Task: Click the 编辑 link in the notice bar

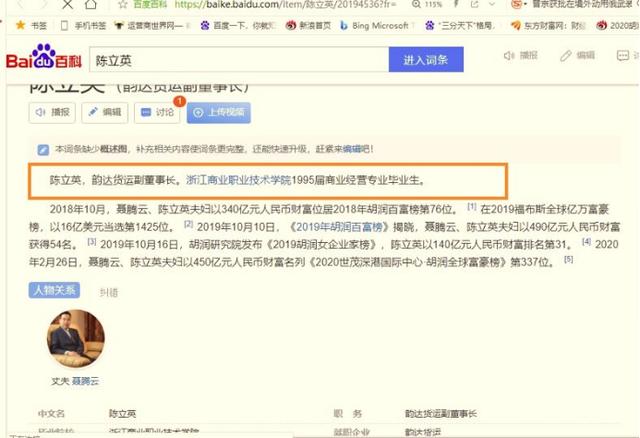Action: pyautogui.click(x=352, y=149)
